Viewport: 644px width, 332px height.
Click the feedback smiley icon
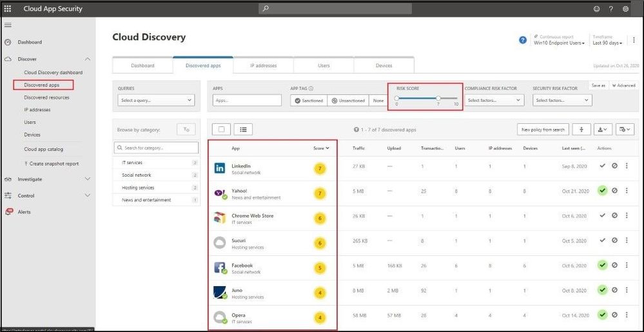click(x=596, y=8)
